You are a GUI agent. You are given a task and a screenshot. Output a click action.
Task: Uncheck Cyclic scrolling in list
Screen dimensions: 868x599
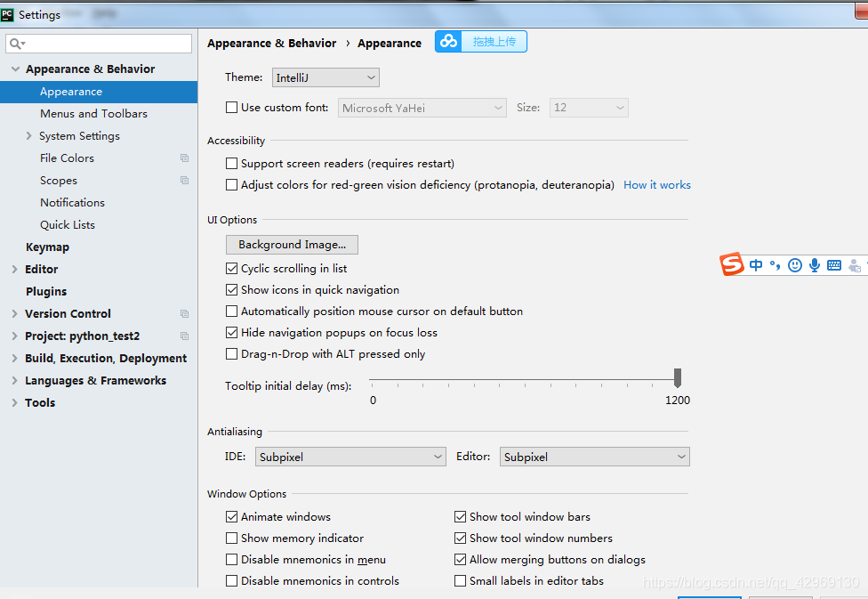231,268
